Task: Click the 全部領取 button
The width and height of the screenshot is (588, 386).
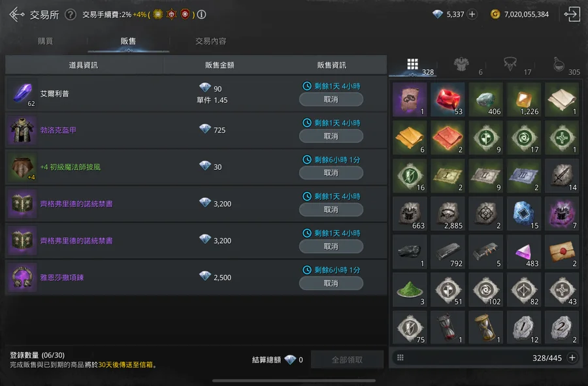Action: click(x=347, y=360)
